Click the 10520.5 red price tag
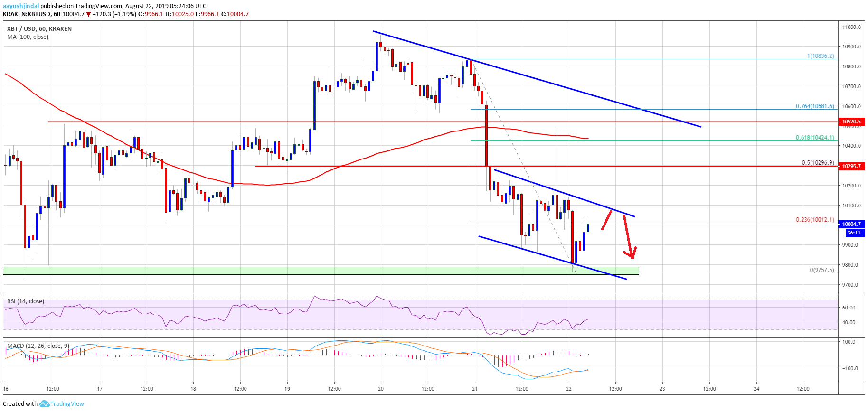The image size is (868, 412). (x=852, y=122)
